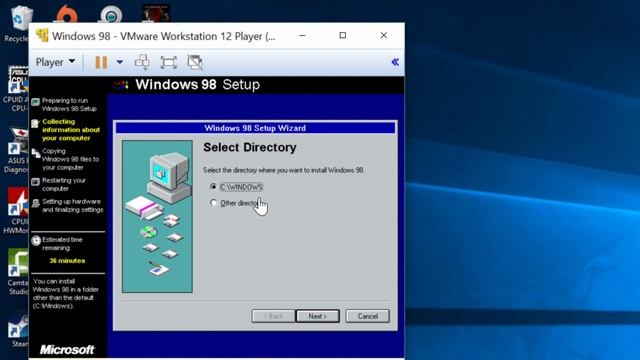The width and height of the screenshot is (640, 360).
Task: Pause the virtual machine
Action: [x=101, y=62]
